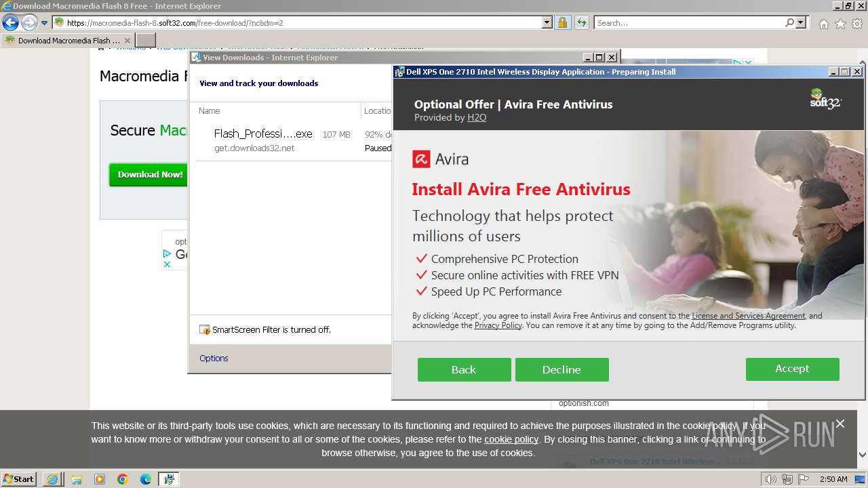Open the Favorites star icon

click(x=840, y=24)
